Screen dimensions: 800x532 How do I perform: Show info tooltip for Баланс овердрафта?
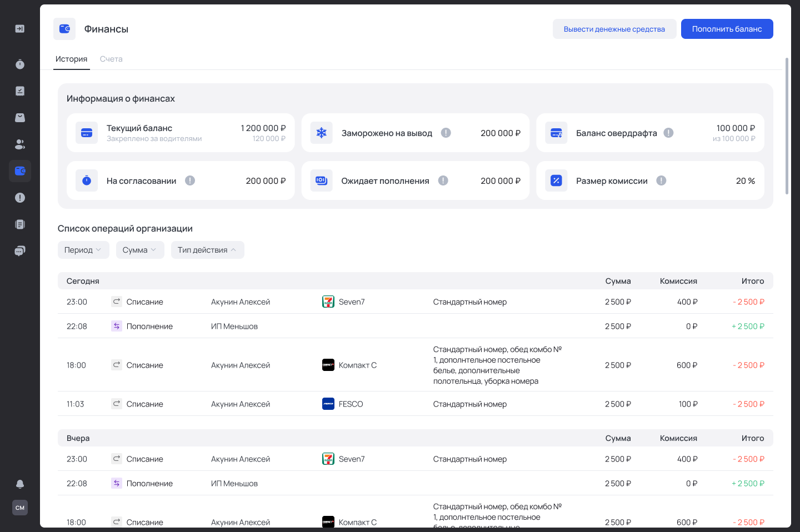(669, 133)
